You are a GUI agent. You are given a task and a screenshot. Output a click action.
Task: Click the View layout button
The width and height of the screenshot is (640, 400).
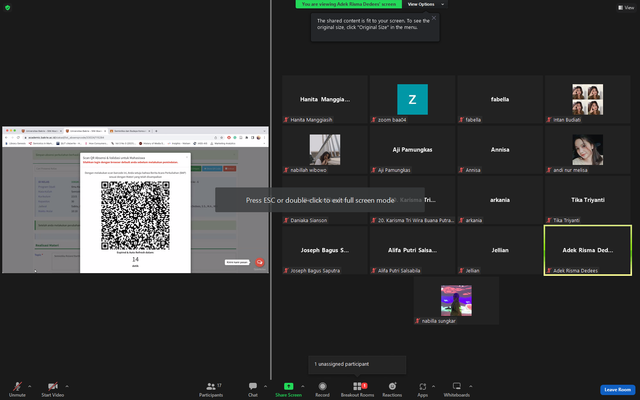pyautogui.click(x=626, y=7)
